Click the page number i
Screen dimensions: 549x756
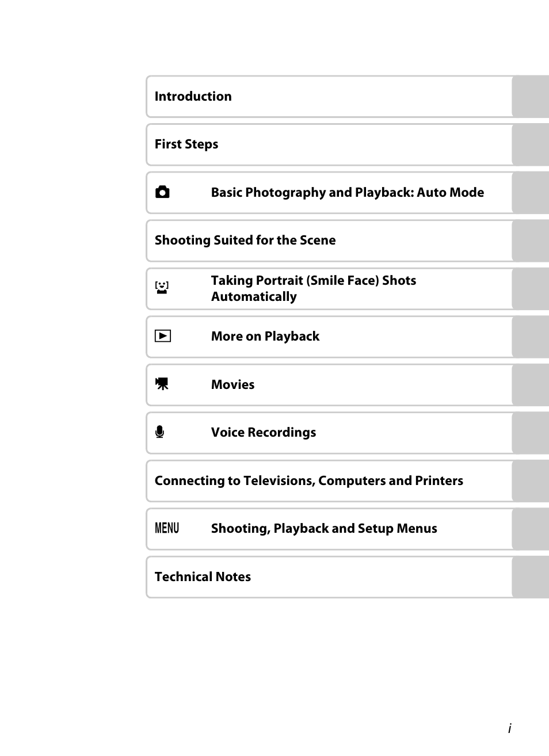(x=509, y=728)
